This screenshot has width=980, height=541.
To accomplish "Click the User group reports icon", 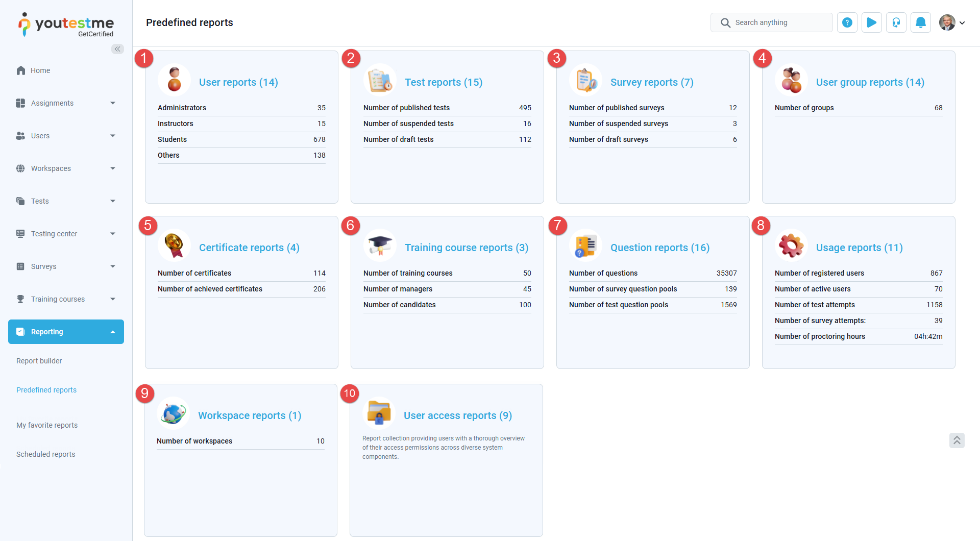I will click(792, 80).
